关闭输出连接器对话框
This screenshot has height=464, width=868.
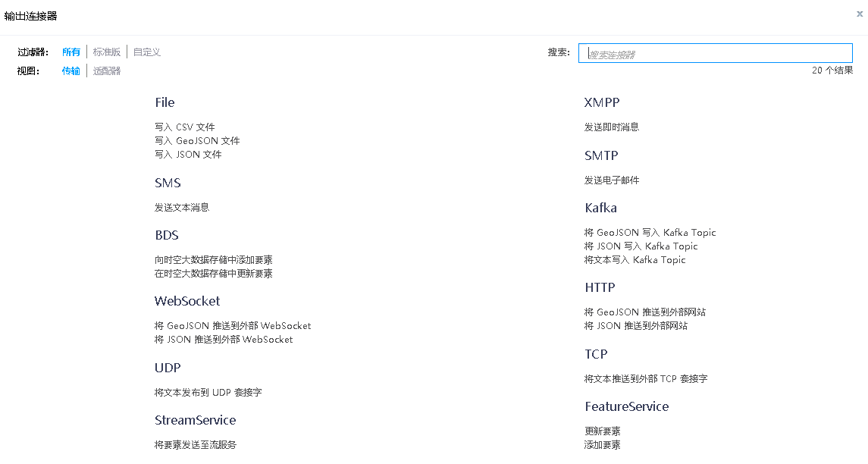coord(860,14)
